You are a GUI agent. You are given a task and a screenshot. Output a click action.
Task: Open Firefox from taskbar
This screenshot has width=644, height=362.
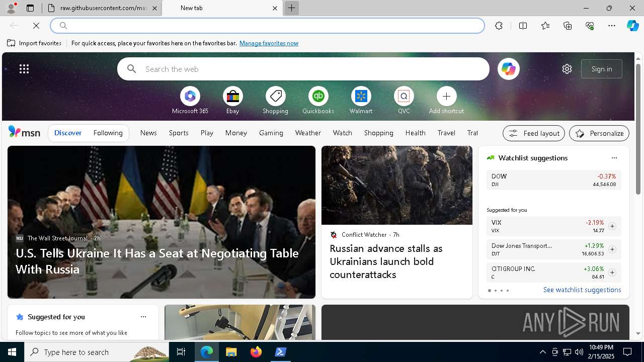[256, 352]
